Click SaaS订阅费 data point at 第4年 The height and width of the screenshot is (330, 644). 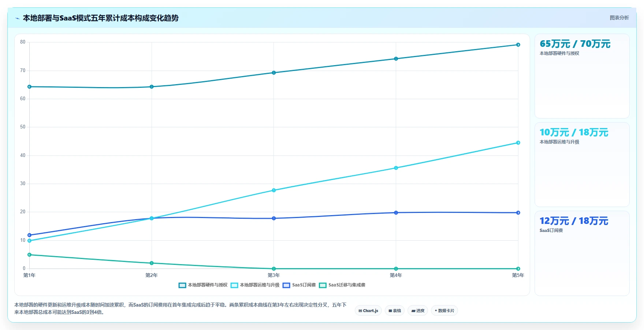click(396, 213)
